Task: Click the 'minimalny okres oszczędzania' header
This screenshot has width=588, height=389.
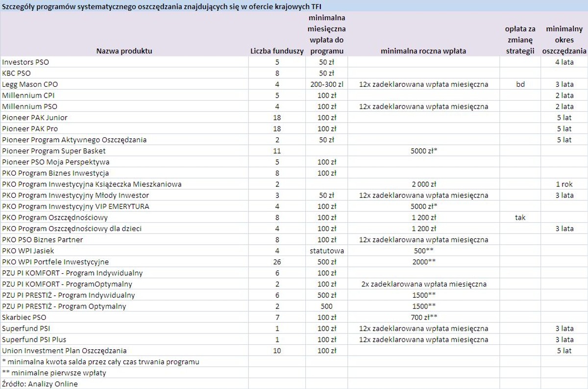Action: (x=564, y=40)
